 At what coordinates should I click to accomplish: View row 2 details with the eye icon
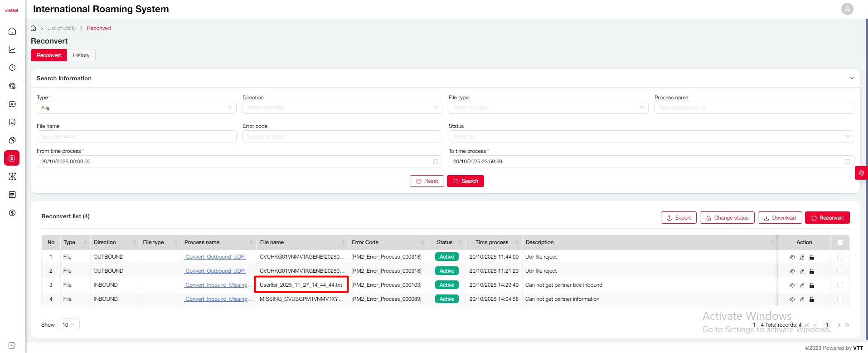pyautogui.click(x=792, y=271)
